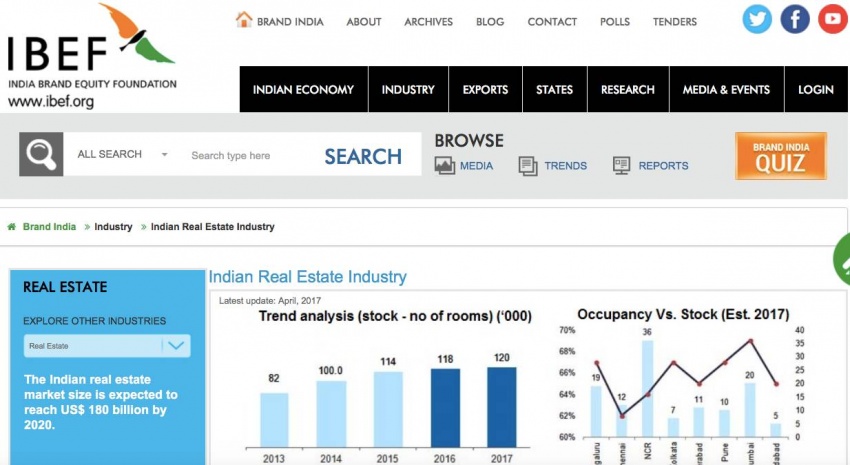
Task: Click the green home icon in breadcrumb
Action: pyautogui.click(x=11, y=227)
